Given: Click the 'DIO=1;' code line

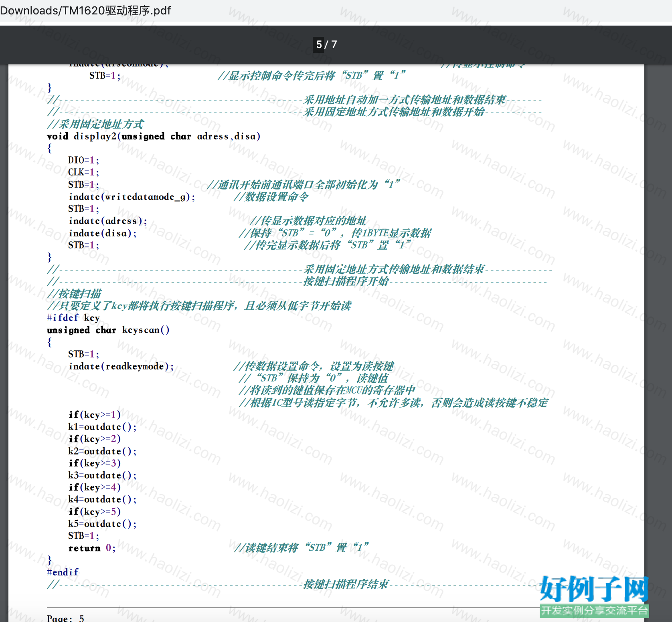Looking at the screenshot, I should pos(83,160).
